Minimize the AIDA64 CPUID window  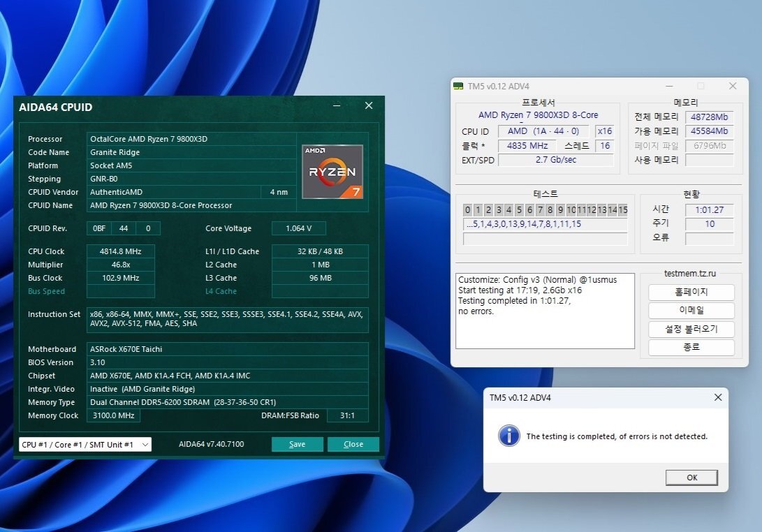click(336, 105)
